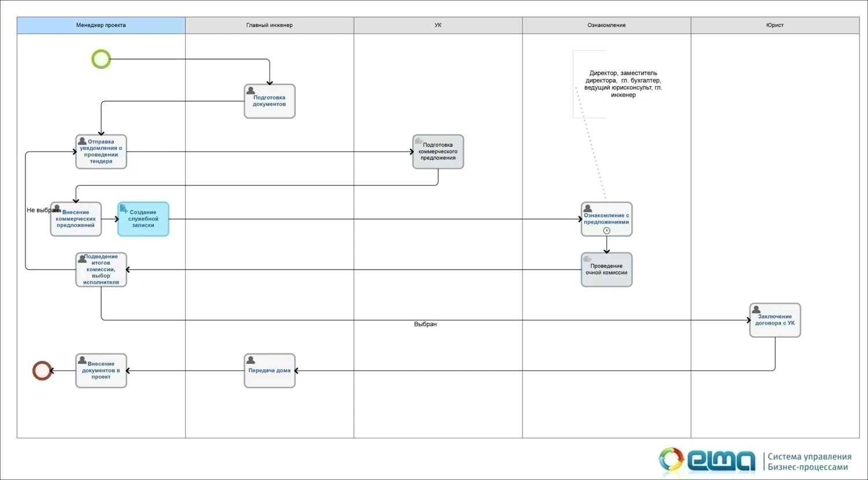Click the Внесение документов в проект task

click(101, 371)
